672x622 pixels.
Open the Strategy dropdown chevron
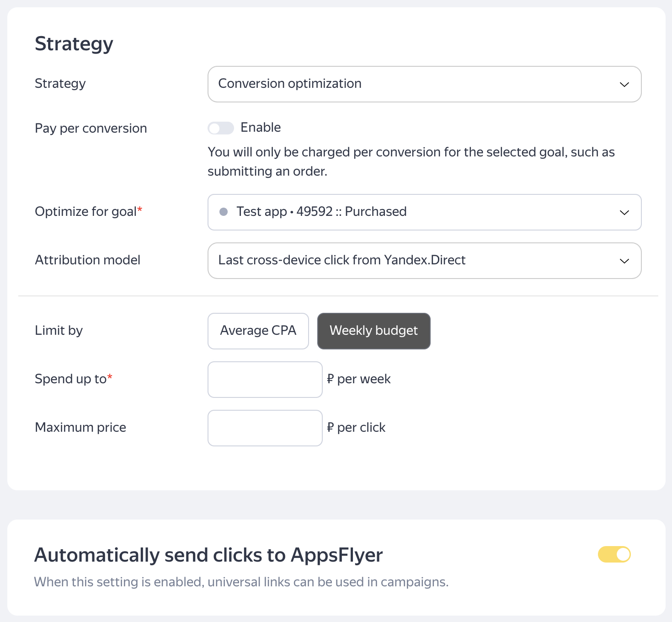[624, 85]
